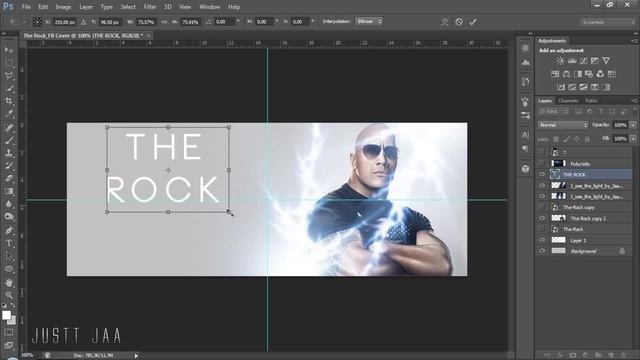Add a Levels adjustment
Viewport: 640px width, 360px height.
[x=572, y=60]
